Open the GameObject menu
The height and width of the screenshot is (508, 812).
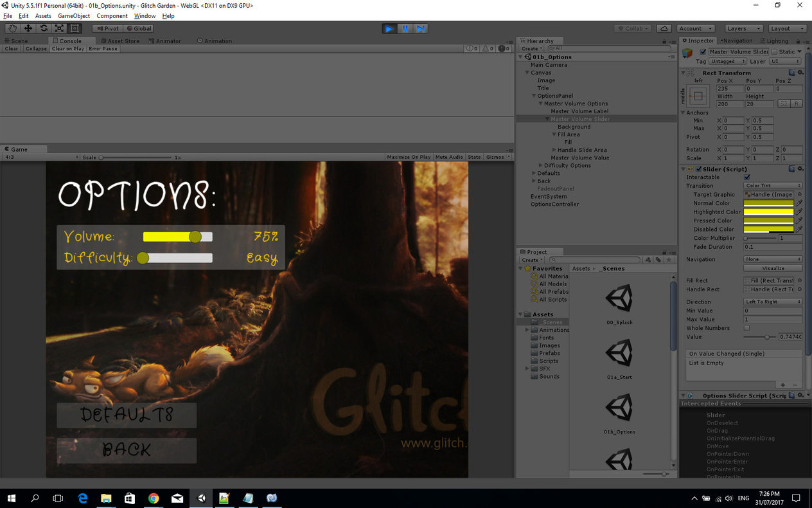74,15
